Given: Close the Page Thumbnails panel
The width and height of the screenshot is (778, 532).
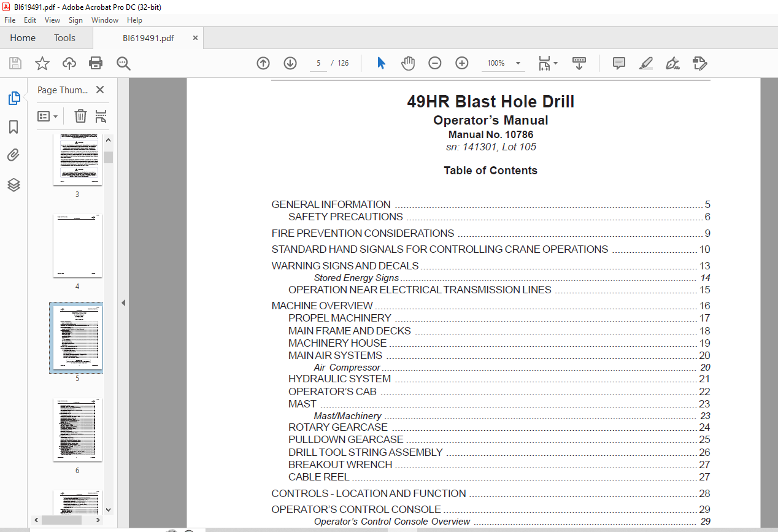Looking at the screenshot, I should (100, 90).
